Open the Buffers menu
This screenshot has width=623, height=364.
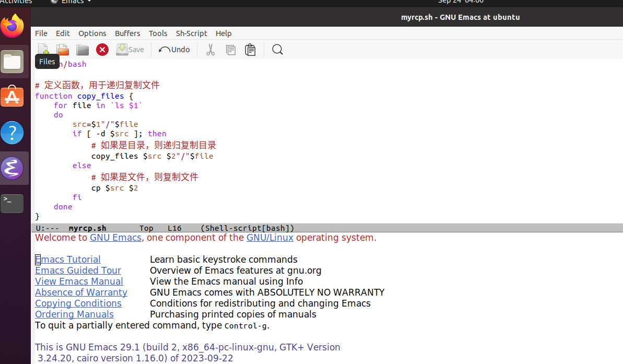click(127, 33)
